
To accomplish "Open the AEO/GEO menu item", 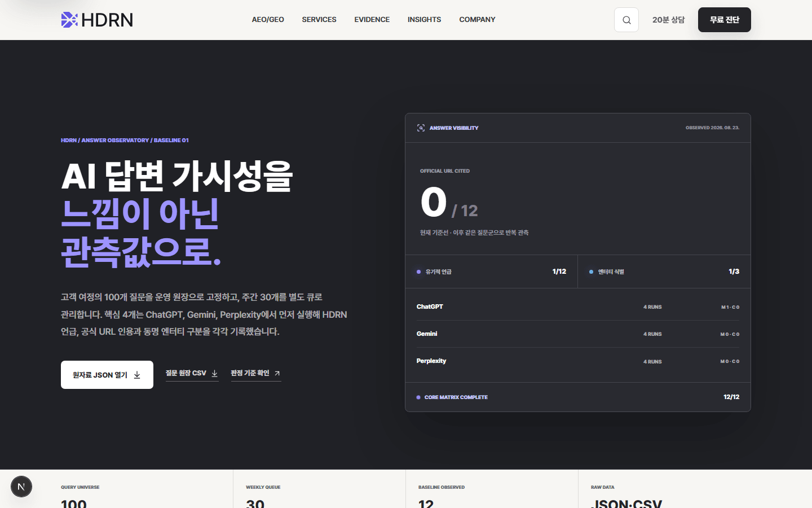I will pos(268,20).
